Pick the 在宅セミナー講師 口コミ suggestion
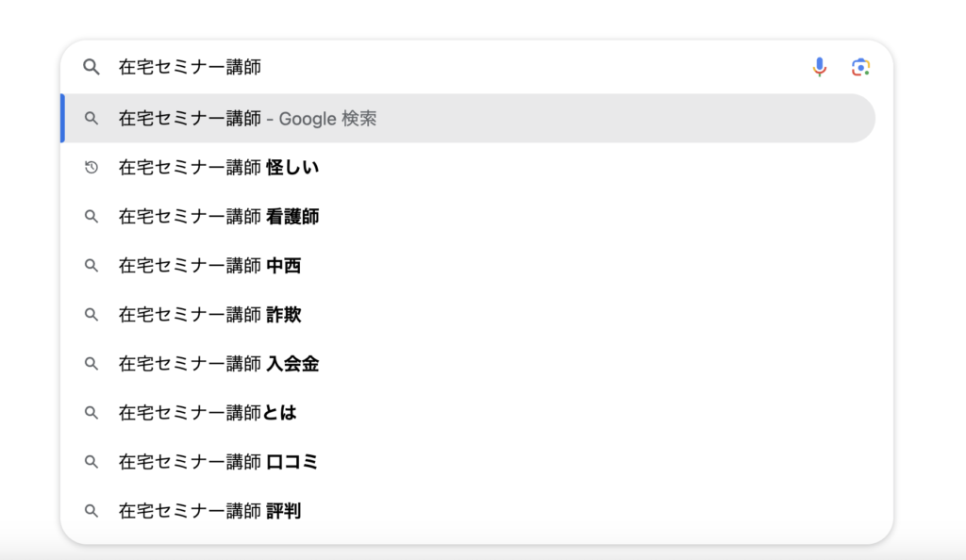966x560 pixels. 468,462
